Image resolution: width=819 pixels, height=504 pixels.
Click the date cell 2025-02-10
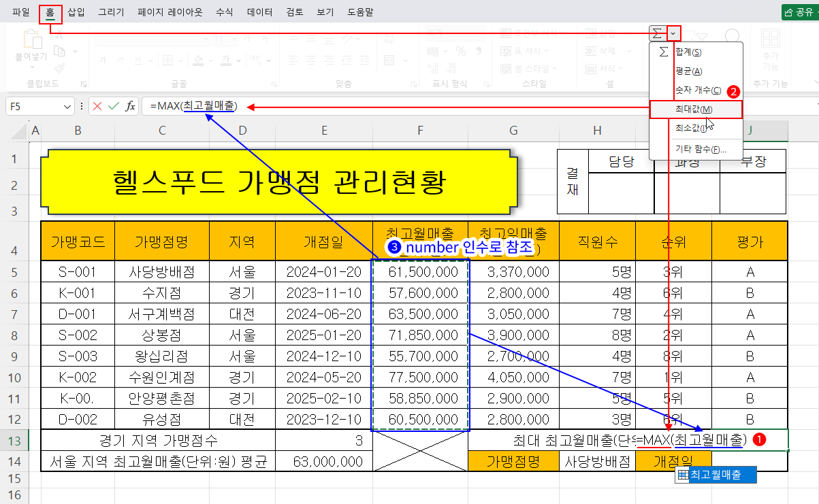point(324,399)
